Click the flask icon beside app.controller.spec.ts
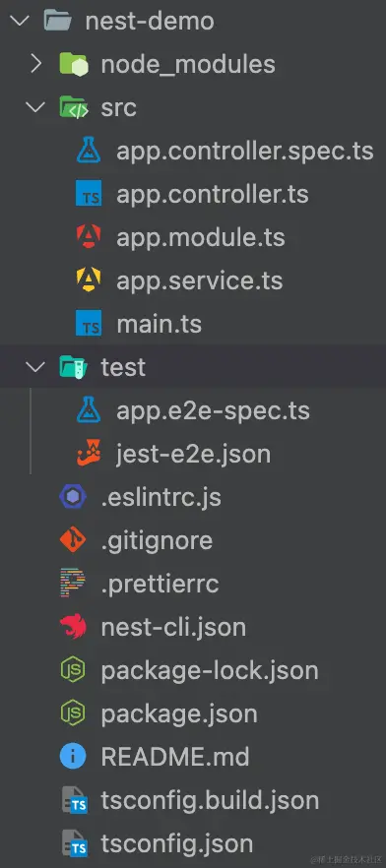 tap(89, 152)
